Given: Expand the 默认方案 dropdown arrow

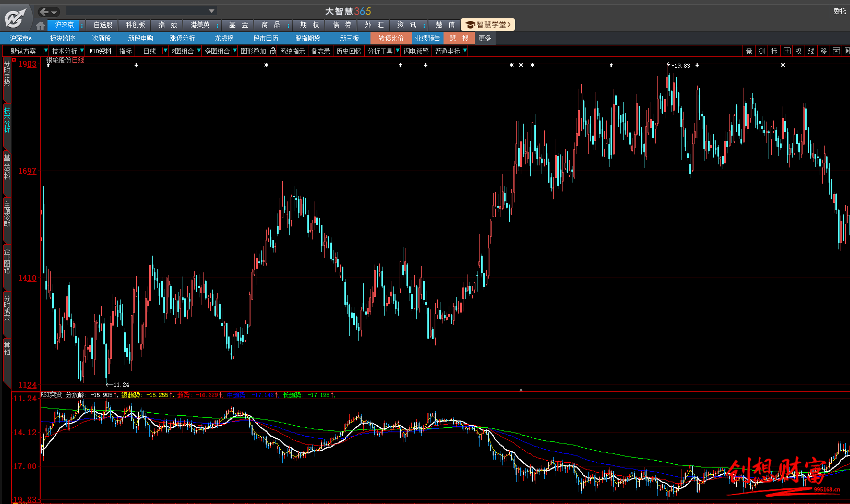Looking at the screenshot, I should 45,51.
